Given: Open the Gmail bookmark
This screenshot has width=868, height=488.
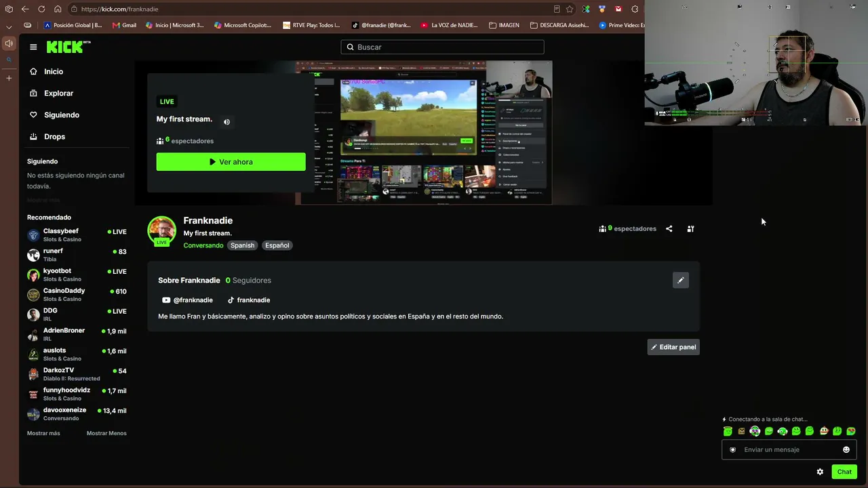Looking at the screenshot, I should pos(124,25).
